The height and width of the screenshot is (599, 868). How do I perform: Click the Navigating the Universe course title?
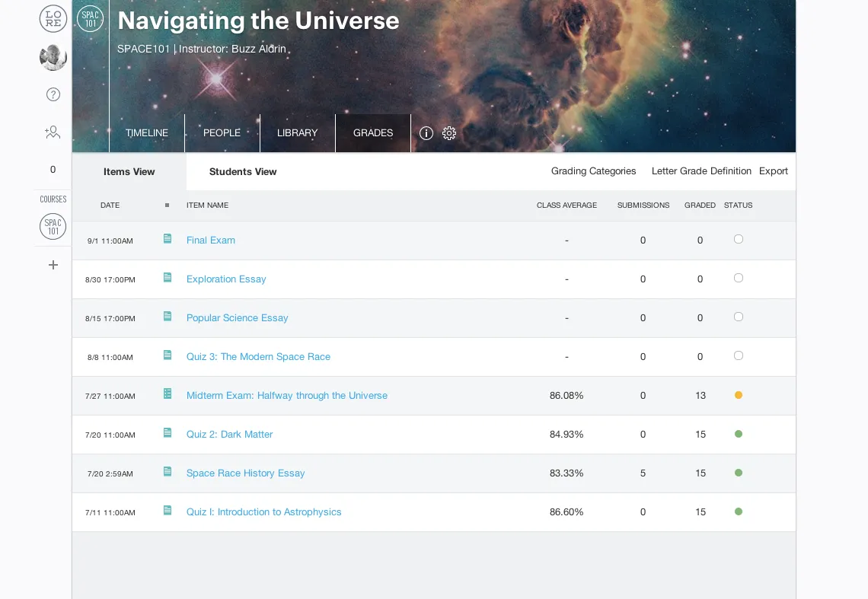[x=259, y=21]
